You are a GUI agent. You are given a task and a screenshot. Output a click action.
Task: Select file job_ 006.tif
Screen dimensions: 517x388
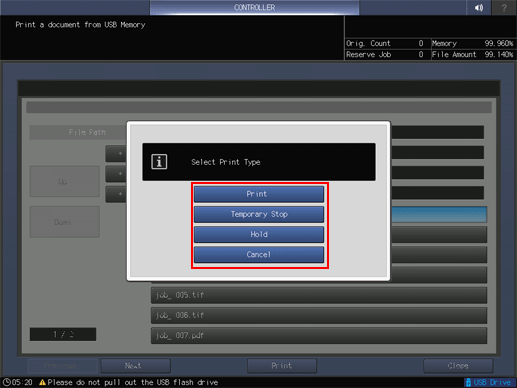(x=319, y=315)
